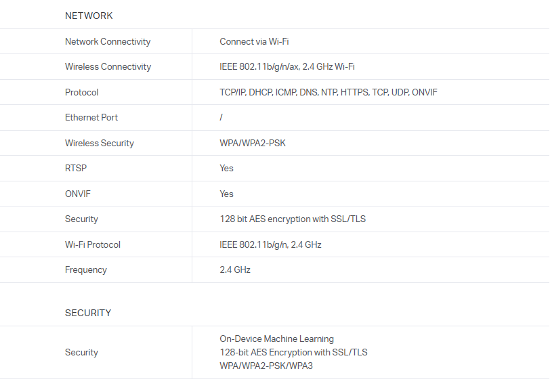Click the Protocol row label
The height and width of the screenshot is (392, 550).
click(x=82, y=92)
